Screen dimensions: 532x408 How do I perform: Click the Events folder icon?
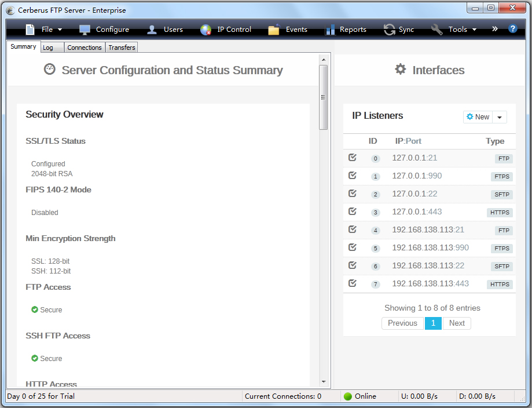pyautogui.click(x=274, y=30)
